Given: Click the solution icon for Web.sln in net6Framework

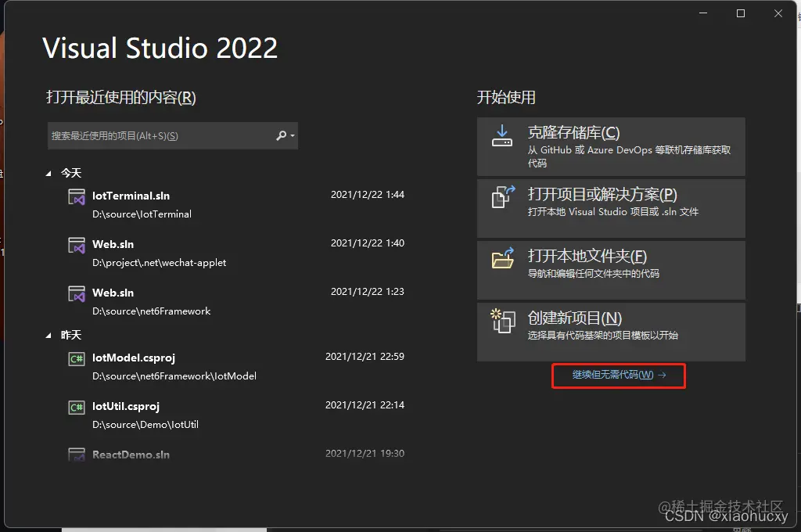Looking at the screenshot, I should pyautogui.click(x=77, y=294).
